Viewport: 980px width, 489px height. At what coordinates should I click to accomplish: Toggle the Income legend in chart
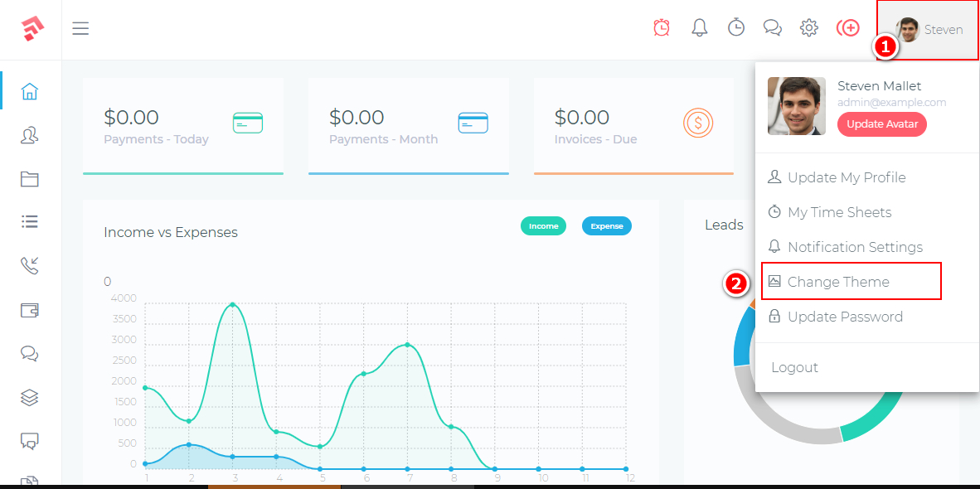click(543, 226)
